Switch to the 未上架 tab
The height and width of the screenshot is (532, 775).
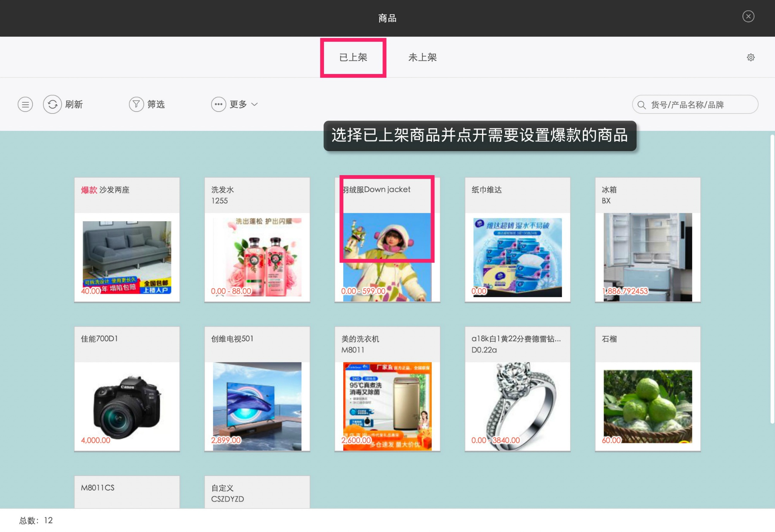(x=423, y=57)
